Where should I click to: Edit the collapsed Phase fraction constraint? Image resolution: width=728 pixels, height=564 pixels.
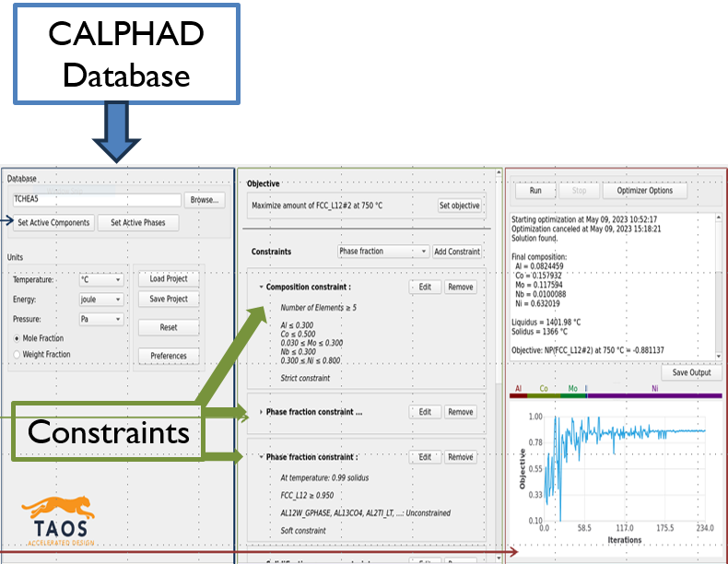tap(425, 412)
